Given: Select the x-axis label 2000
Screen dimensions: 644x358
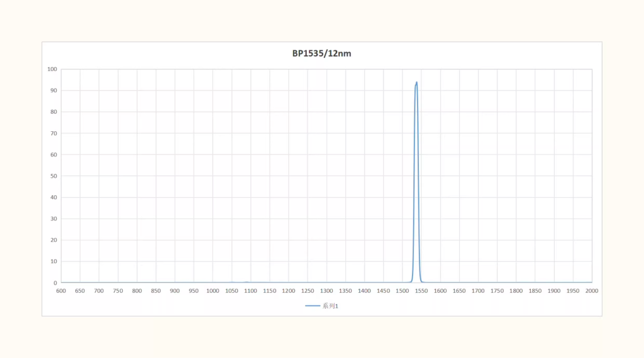Looking at the screenshot, I should tap(591, 291).
